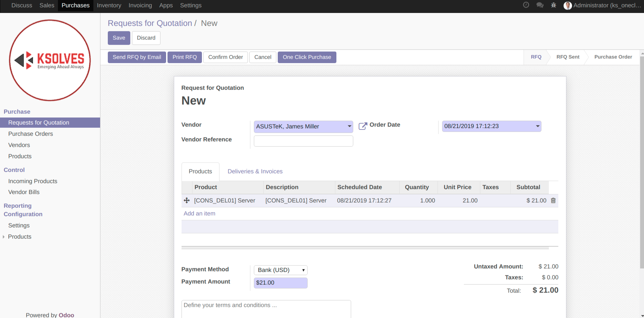Delete the Server line with trash icon
Viewport: 644px width, 318px height.
coord(553,200)
